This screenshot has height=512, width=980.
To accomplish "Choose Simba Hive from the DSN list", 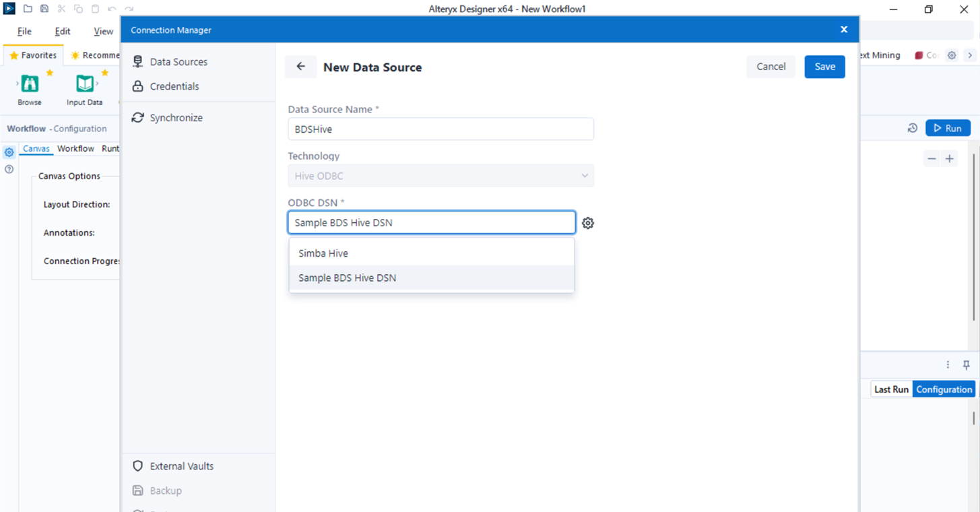I will 432,253.
